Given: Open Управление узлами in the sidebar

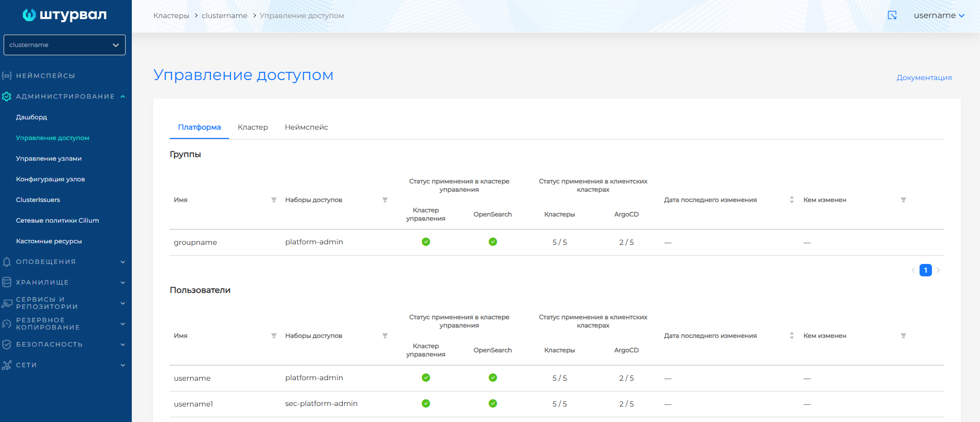Looking at the screenshot, I should pyautogui.click(x=49, y=159).
